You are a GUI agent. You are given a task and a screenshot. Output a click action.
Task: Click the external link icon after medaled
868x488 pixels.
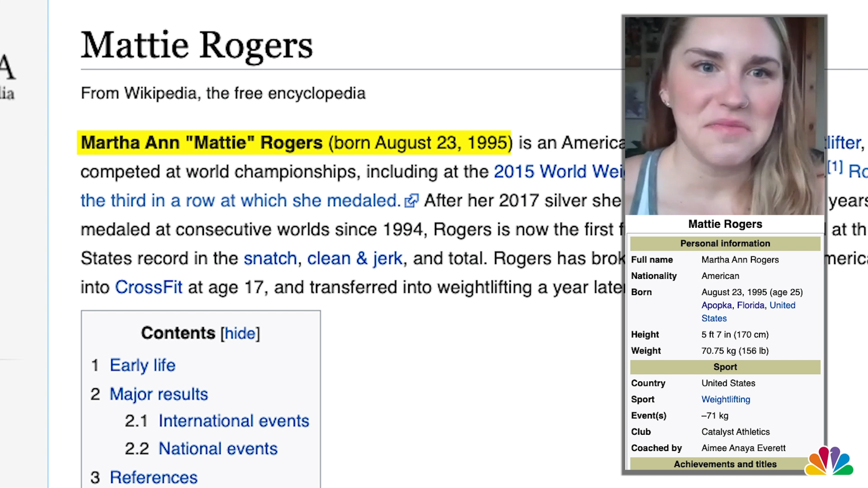click(410, 201)
